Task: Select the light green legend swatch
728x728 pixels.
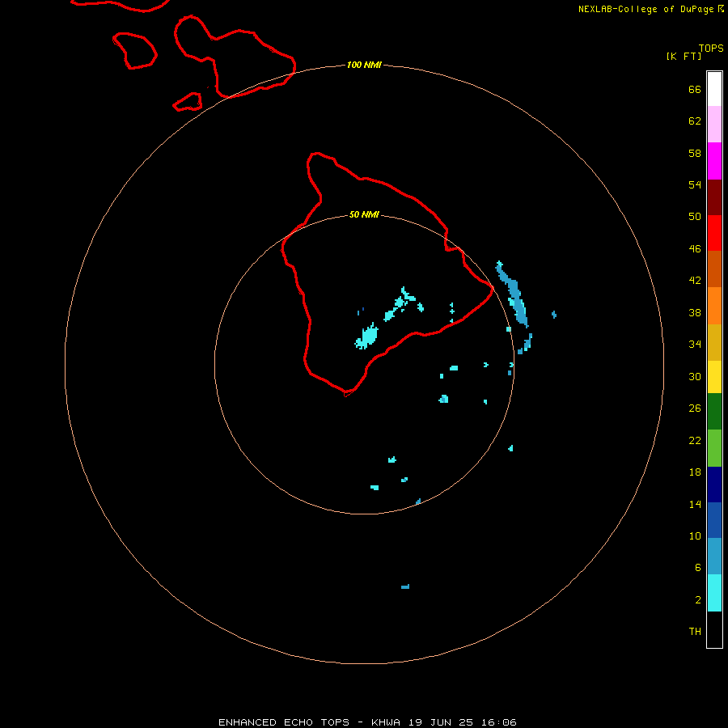Action: point(714,448)
